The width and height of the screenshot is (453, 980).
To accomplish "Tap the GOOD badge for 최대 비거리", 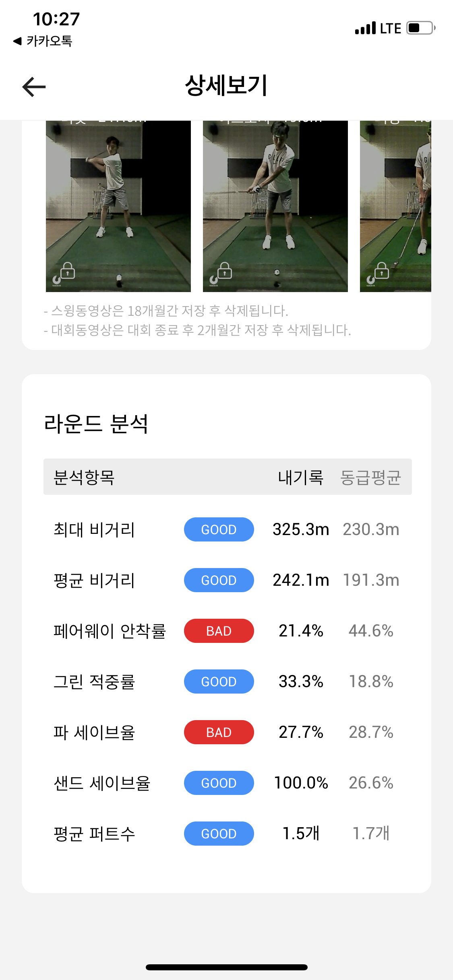I will coord(219,529).
